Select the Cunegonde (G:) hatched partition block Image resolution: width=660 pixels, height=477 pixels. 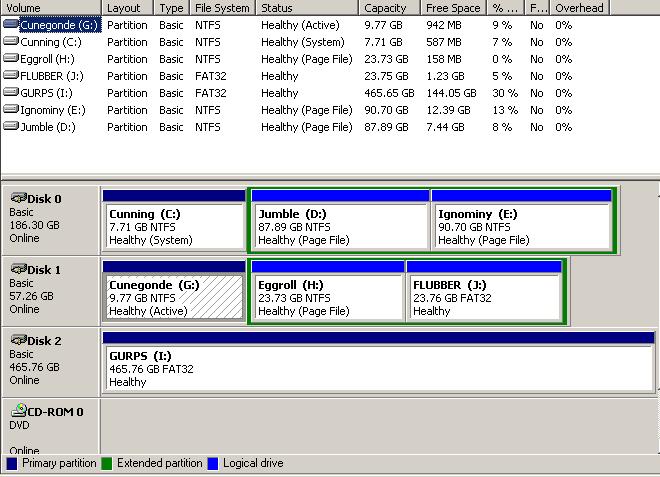point(174,297)
